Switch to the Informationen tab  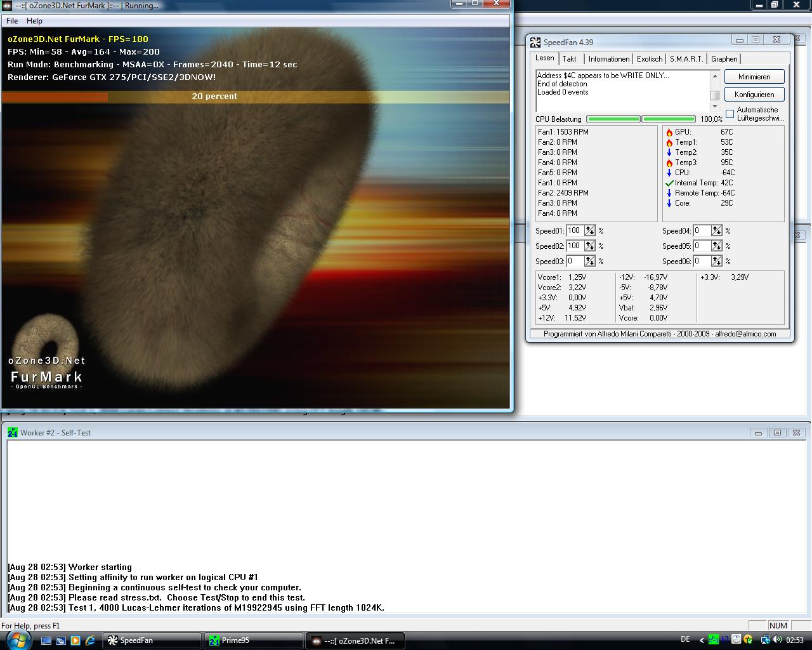(609, 58)
